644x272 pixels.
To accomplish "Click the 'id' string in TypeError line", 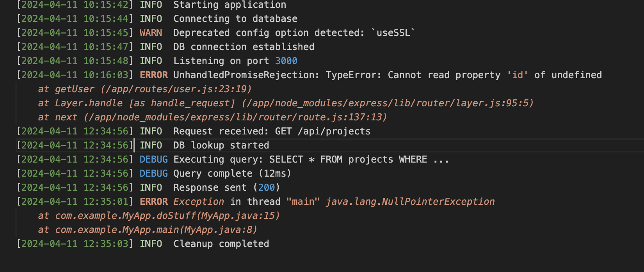I will (518, 75).
